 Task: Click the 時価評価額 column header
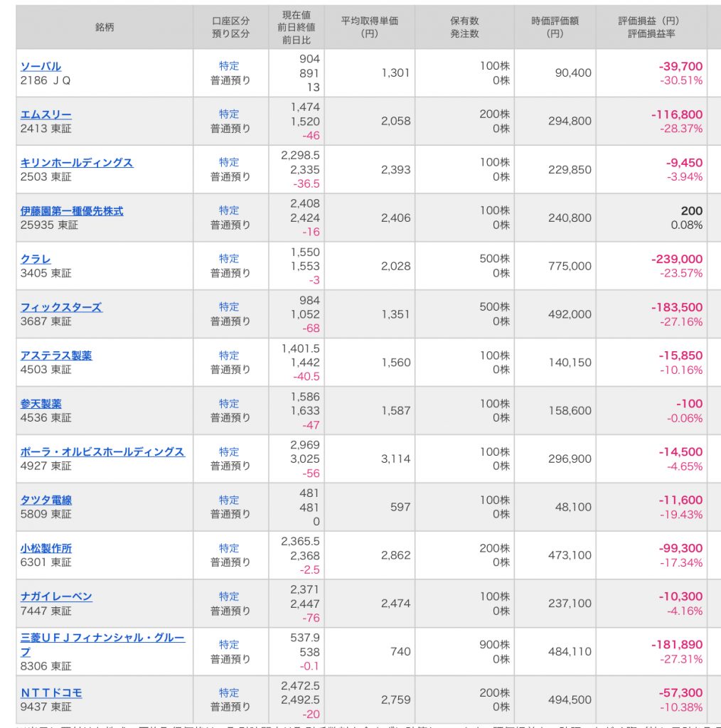(x=555, y=27)
